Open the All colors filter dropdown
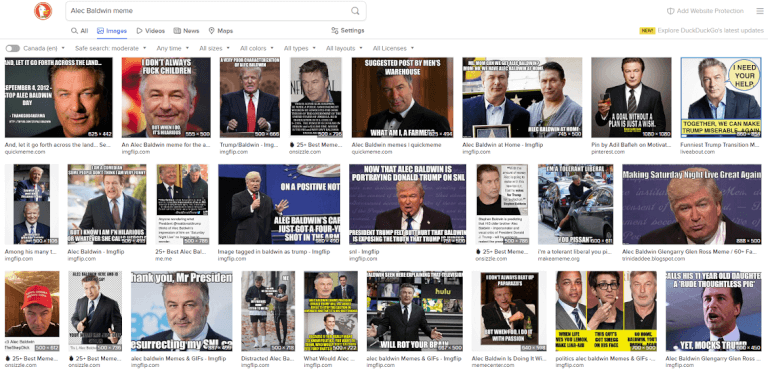The width and height of the screenshot is (768, 371). [257, 48]
